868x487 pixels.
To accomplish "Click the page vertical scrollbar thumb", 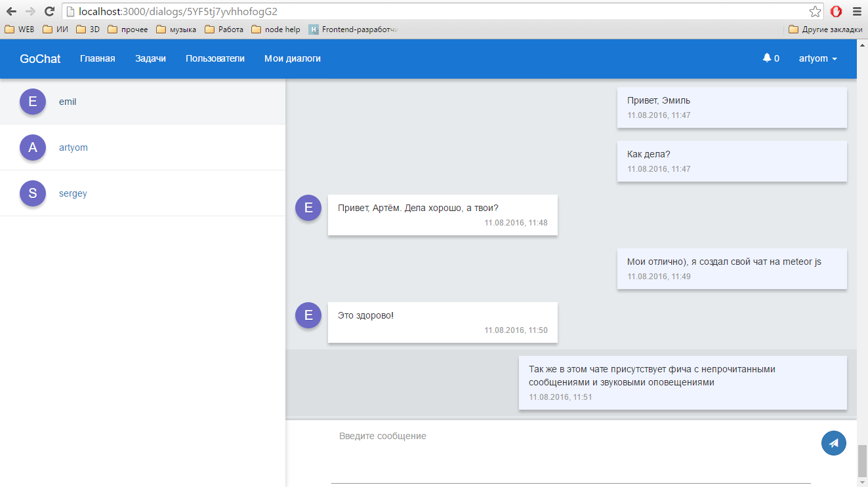I will 862,461.
